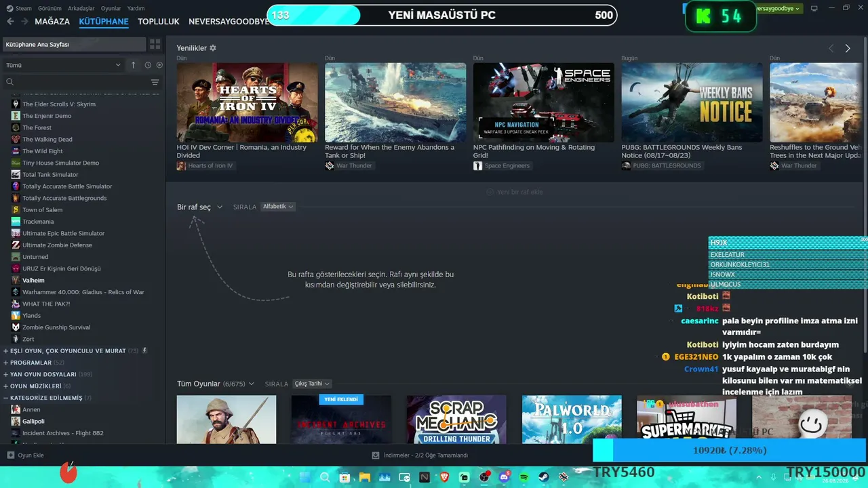Image resolution: width=868 pixels, height=488 pixels.
Task: Click Yeni bir raf ekle
Action: (x=515, y=192)
